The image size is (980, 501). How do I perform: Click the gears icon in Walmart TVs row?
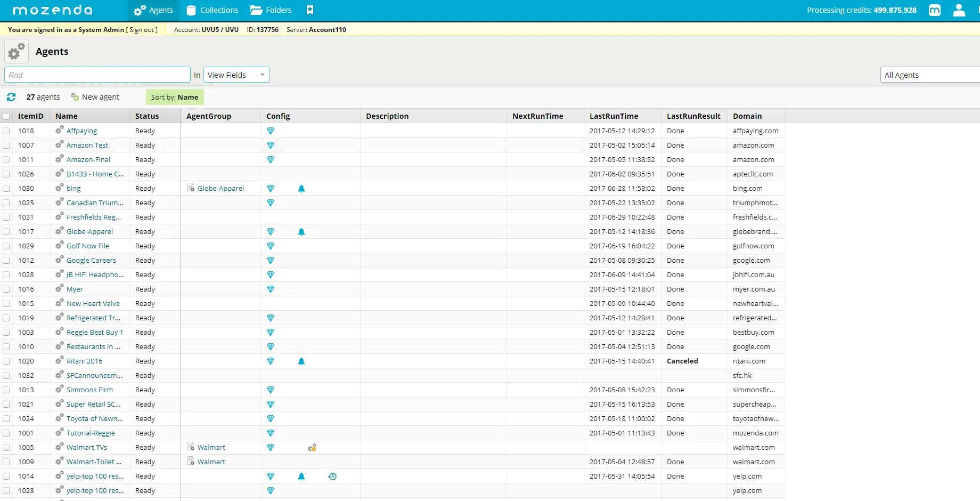(x=312, y=448)
